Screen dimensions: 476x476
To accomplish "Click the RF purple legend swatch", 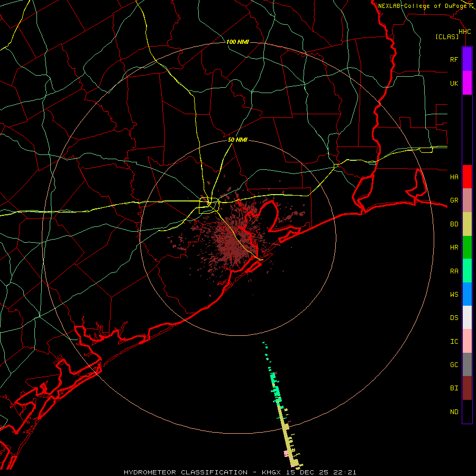I will pos(467,59).
